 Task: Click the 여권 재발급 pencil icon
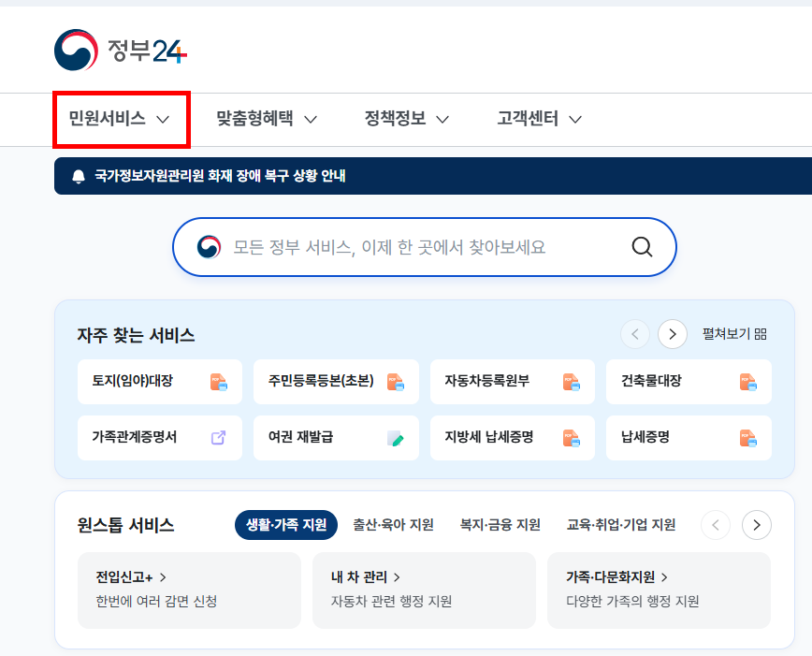[x=395, y=438]
